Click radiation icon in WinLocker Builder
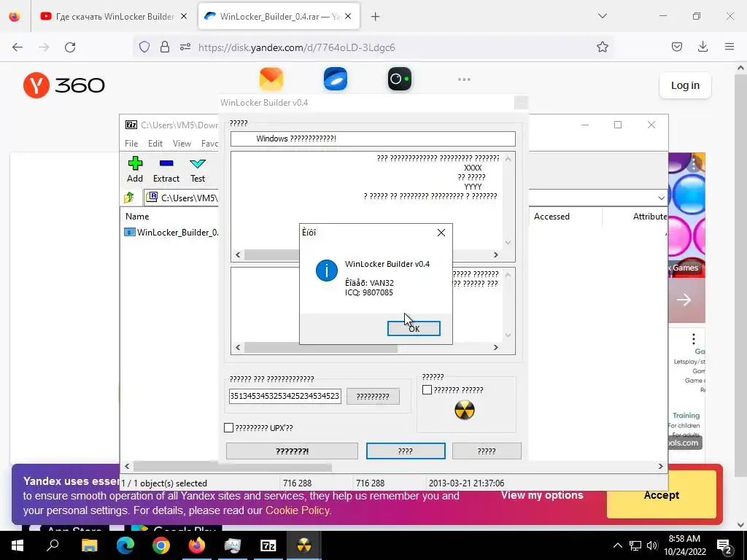 tap(465, 410)
